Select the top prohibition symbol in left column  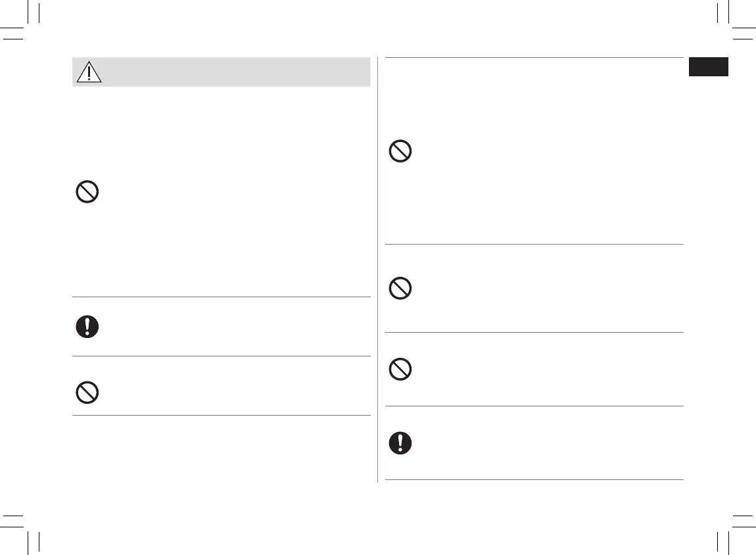(88, 193)
